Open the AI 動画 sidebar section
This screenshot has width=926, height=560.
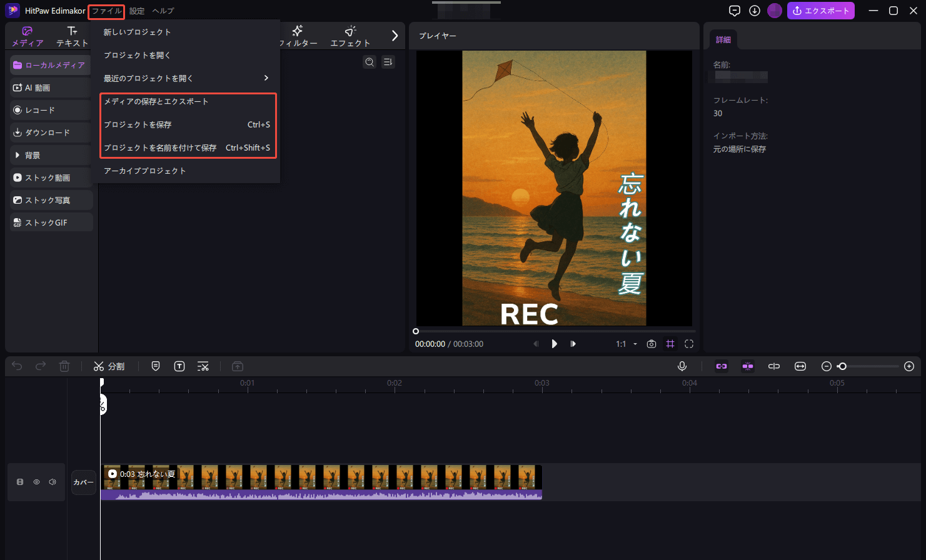[51, 87]
